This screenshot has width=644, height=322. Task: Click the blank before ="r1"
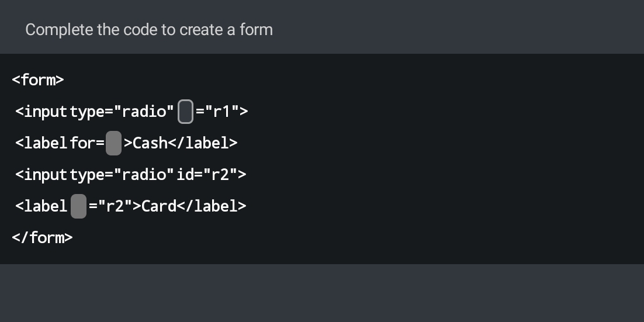(185, 112)
